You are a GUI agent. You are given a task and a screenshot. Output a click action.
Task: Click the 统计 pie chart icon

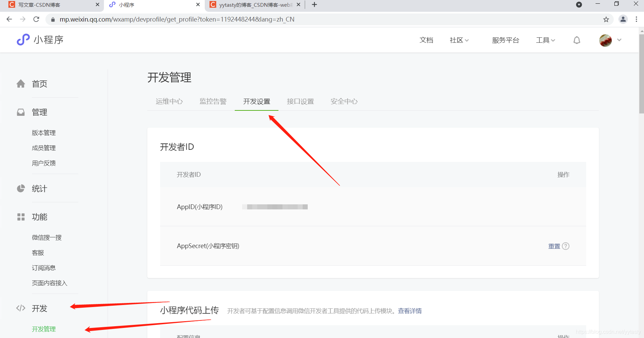[x=21, y=189]
